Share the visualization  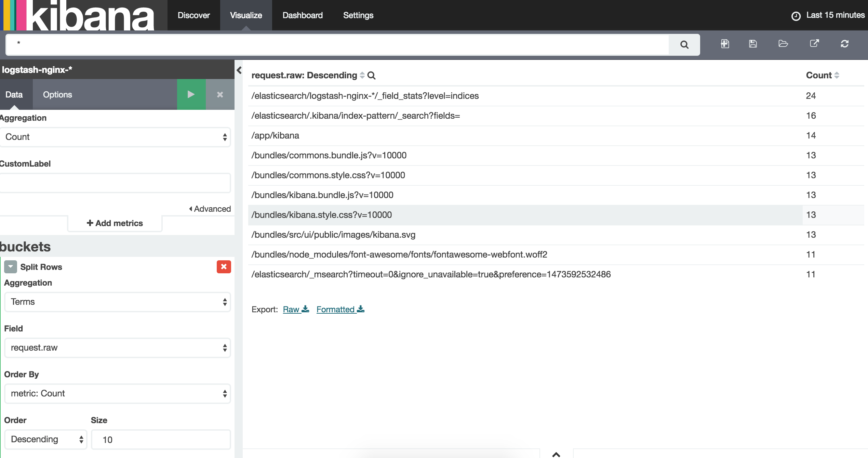point(815,44)
